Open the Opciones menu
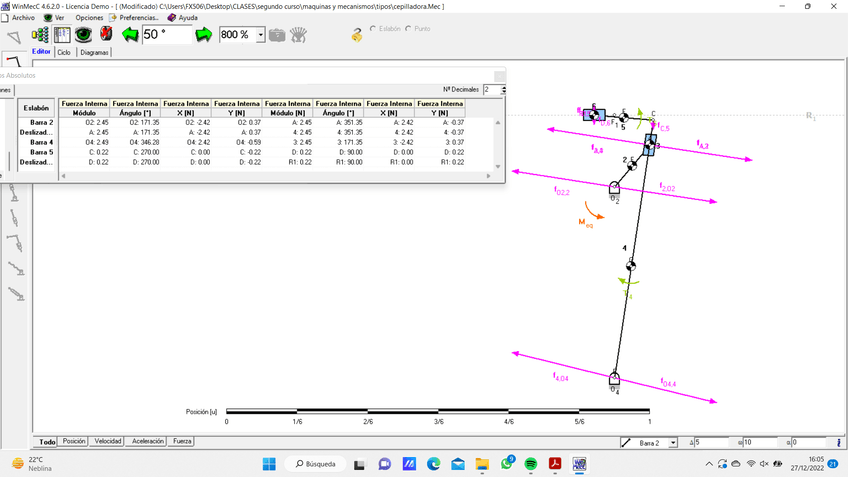Screen dimensions: 848x477 (89, 17)
